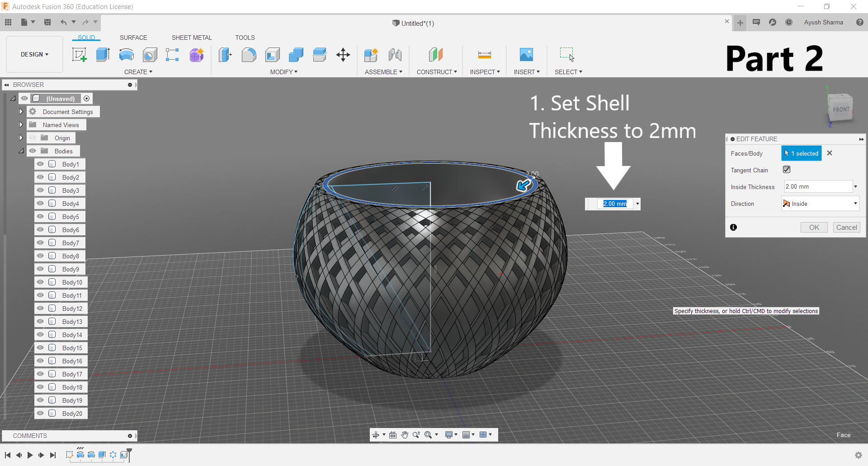Click the Inside Thickness input field
The image size is (868, 466).
818,187
